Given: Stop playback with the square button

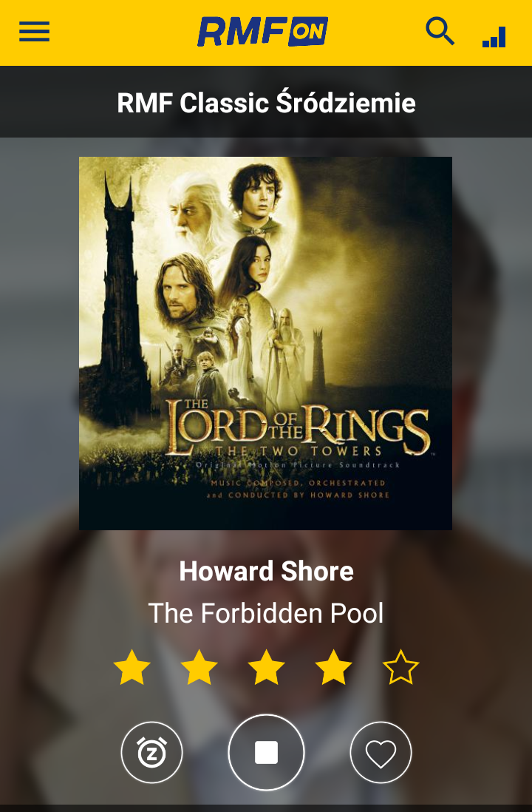Looking at the screenshot, I should [x=266, y=752].
